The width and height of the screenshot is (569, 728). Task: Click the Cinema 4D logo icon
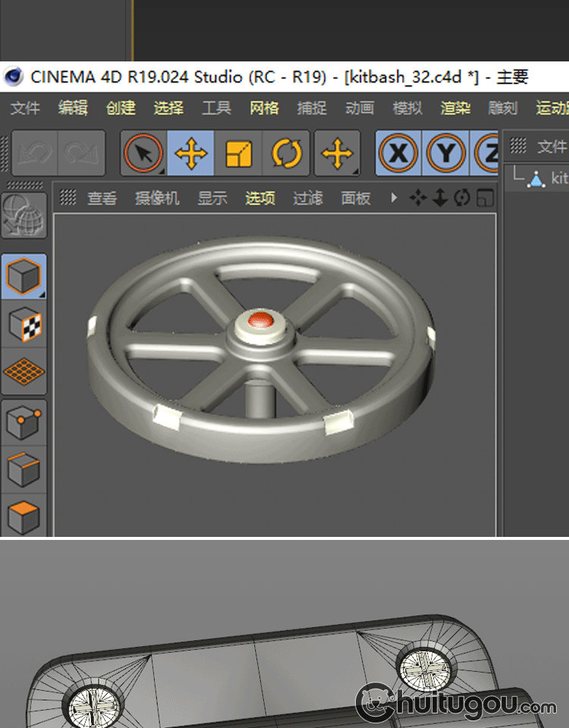(14, 77)
